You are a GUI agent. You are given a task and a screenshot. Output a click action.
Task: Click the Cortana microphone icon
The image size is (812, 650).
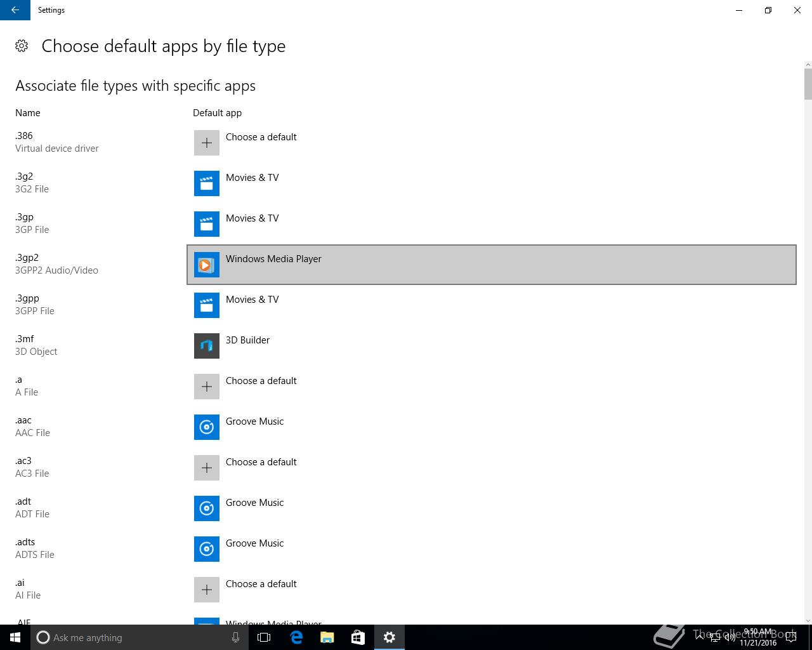(x=235, y=637)
